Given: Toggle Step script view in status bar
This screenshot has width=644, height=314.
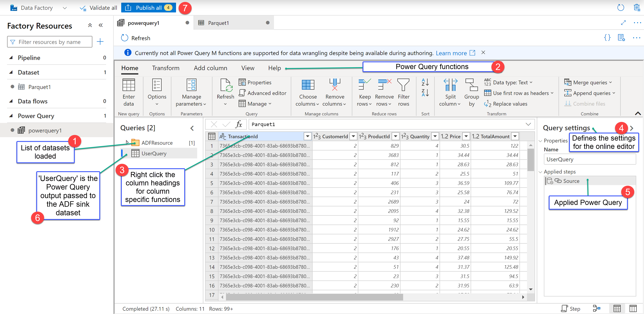Looking at the screenshot, I should click(x=570, y=309).
